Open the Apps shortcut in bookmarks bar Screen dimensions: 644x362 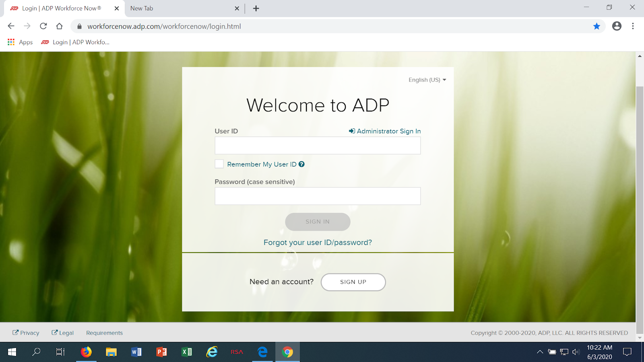(20, 42)
